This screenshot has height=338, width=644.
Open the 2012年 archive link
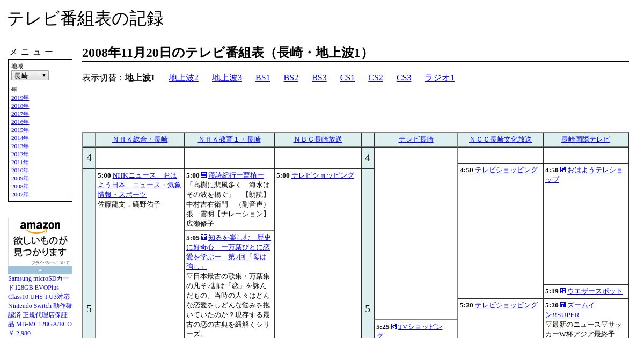click(x=20, y=155)
